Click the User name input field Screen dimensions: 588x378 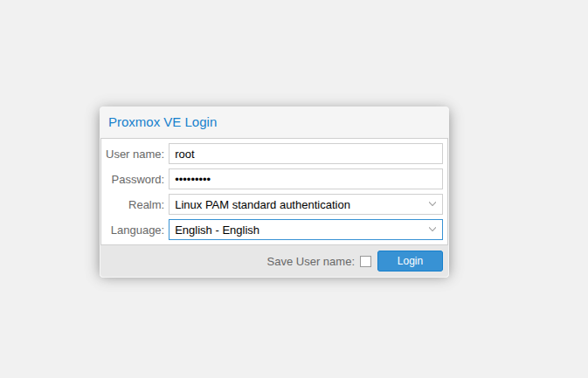tap(306, 154)
